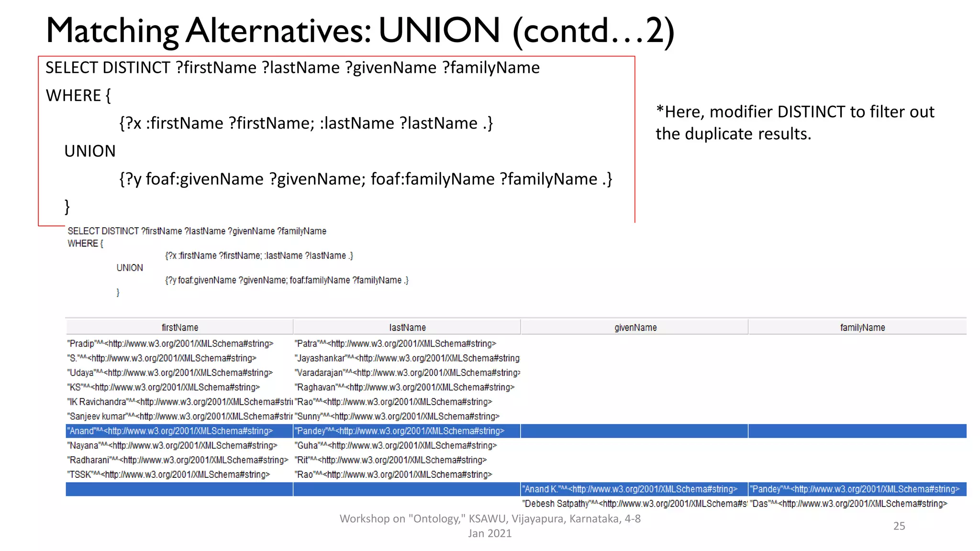The height and width of the screenshot is (551, 980).
Task: Select the "Varadarajan" lastName cell
Action: 407,373
